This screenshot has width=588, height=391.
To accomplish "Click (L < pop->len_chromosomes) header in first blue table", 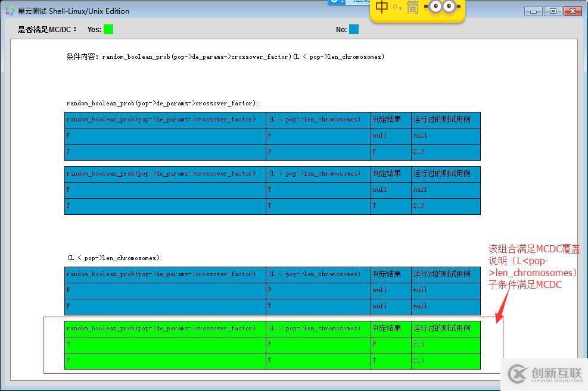I will [318, 120].
